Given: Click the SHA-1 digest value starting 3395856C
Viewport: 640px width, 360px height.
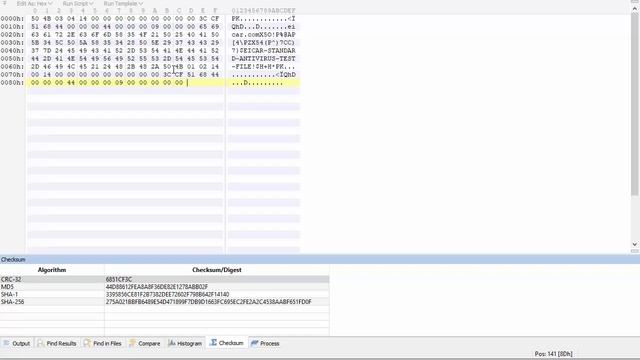Looking at the screenshot, I should coord(167,294).
